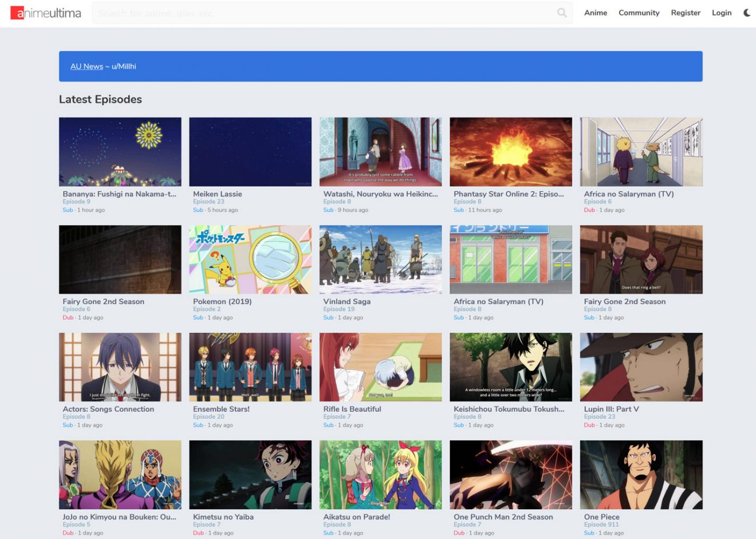Open the Pokemon (2019) thumbnail
Screen dimensions: 756x539
click(x=250, y=259)
